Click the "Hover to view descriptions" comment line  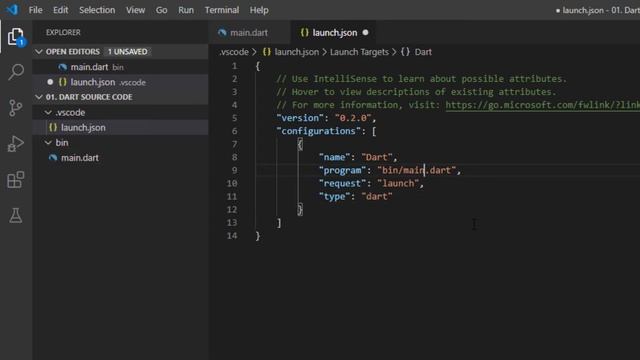(x=416, y=92)
